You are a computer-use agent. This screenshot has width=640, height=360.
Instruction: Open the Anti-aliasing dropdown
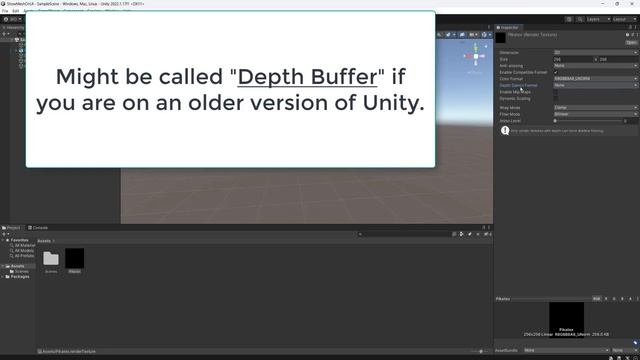pos(595,66)
